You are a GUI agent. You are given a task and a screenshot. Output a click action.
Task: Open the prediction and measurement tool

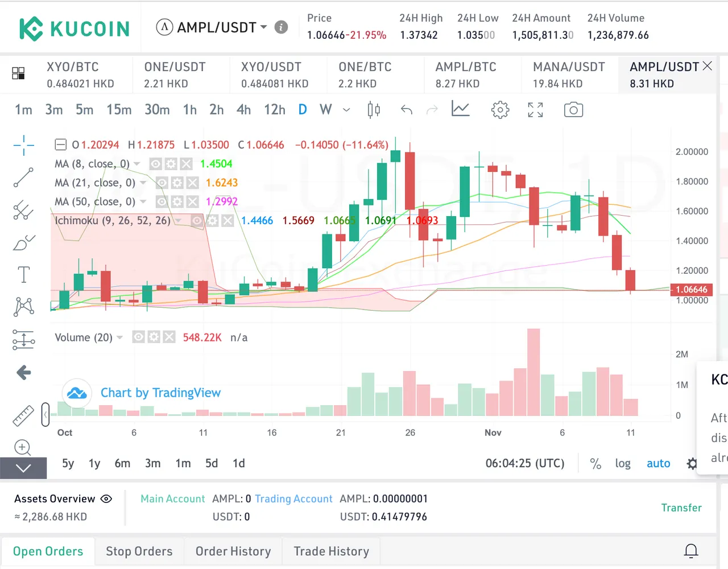click(x=24, y=340)
